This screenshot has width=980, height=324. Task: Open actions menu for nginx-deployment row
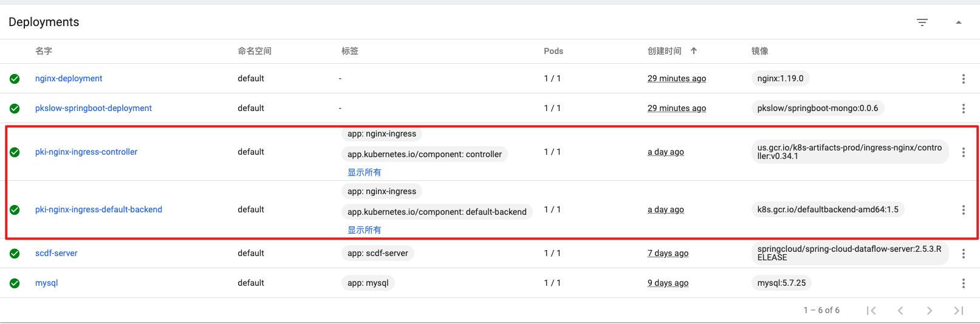tap(963, 79)
